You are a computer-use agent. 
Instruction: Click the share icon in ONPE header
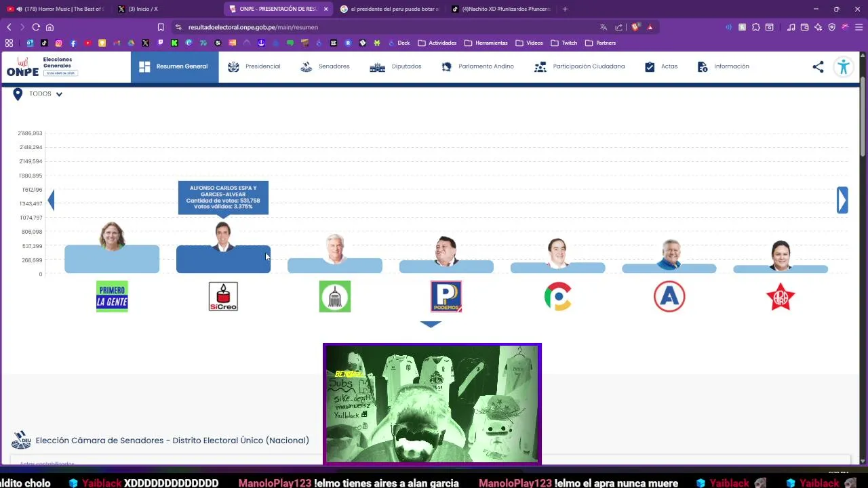tap(818, 66)
